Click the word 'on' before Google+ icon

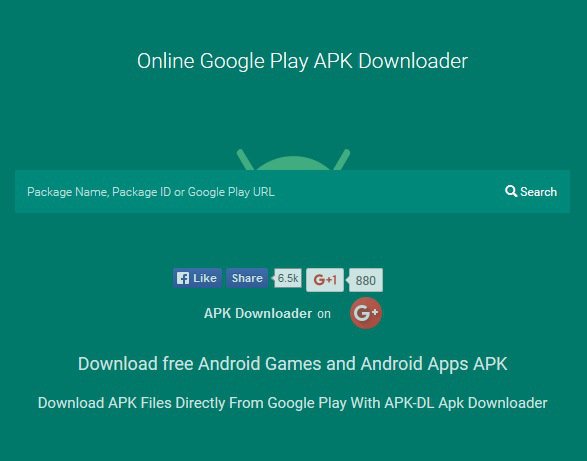(324, 314)
